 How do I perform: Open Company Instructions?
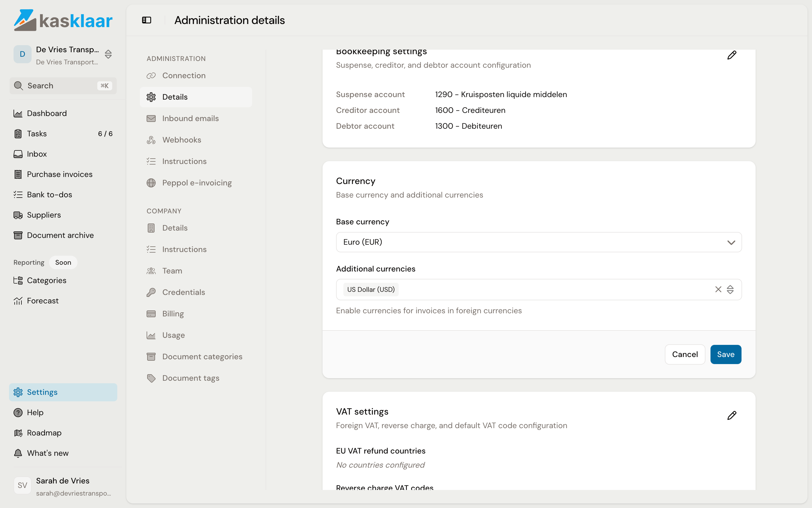196,249
